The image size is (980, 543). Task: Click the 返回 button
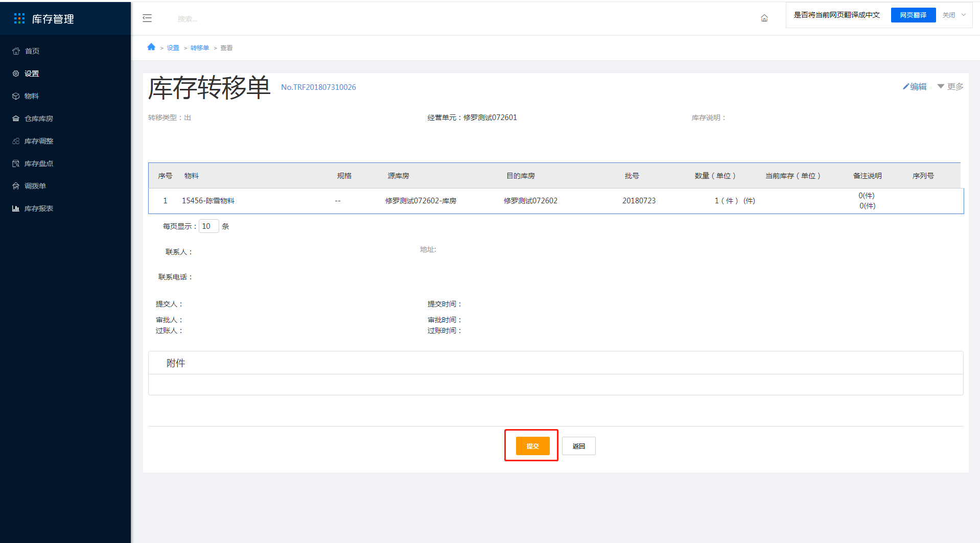click(578, 446)
